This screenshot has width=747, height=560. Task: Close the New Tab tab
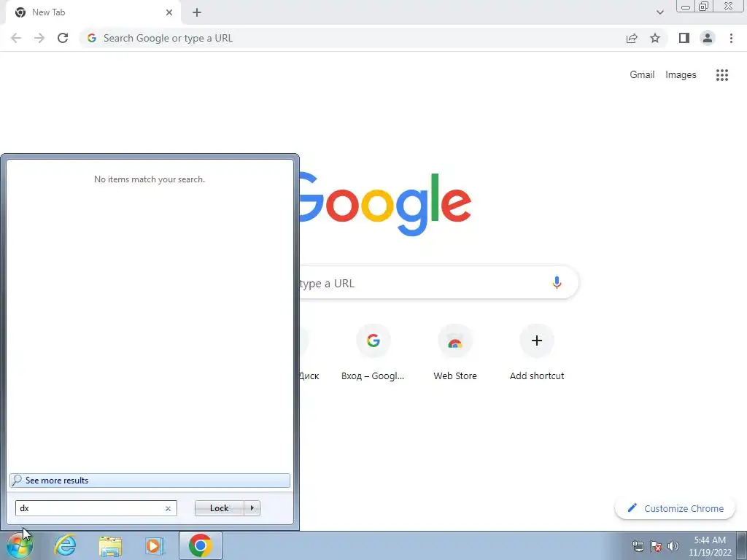click(x=169, y=13)
